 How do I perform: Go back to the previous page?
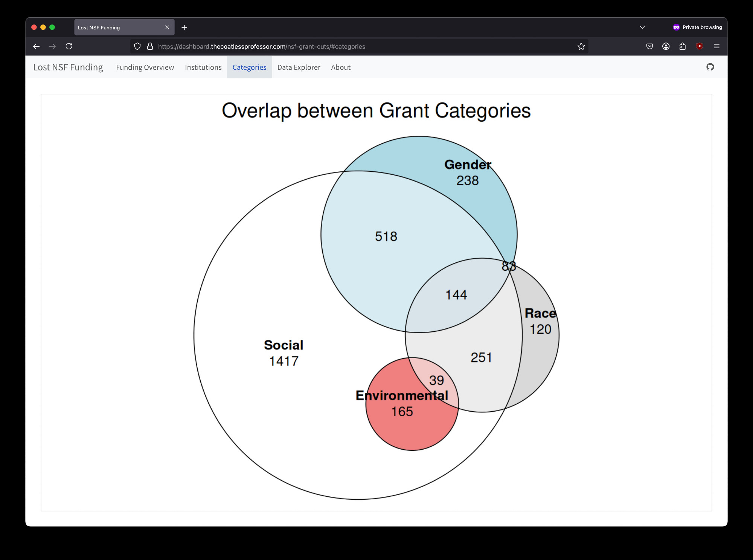coord(36,46)
